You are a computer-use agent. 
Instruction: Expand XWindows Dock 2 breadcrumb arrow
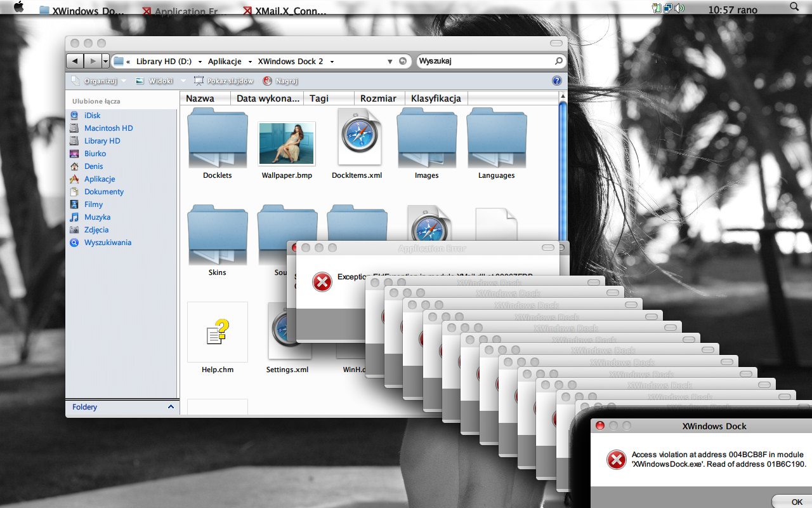(x=332, y=62)
